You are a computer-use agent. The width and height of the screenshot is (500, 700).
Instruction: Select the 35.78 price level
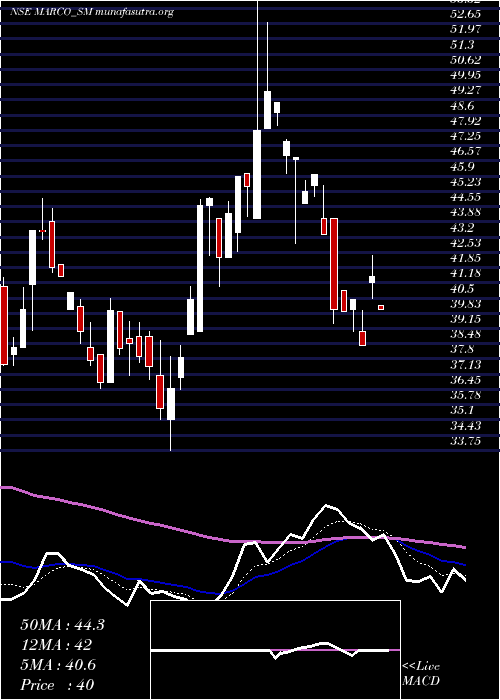(x=465, y=395)
